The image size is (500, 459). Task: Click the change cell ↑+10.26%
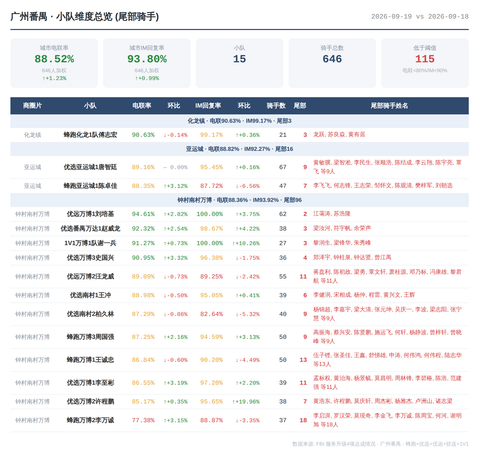246,243
